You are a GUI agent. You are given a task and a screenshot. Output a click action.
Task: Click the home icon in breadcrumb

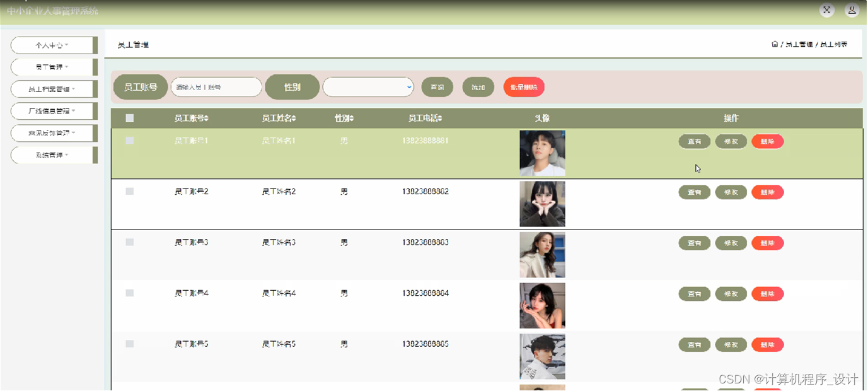click(775, 44)
